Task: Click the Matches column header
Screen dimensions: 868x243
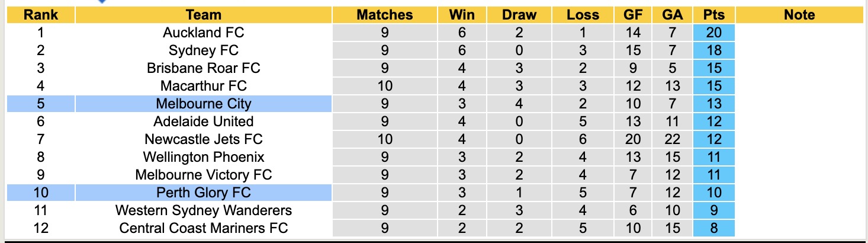Action: click(384, 15)
